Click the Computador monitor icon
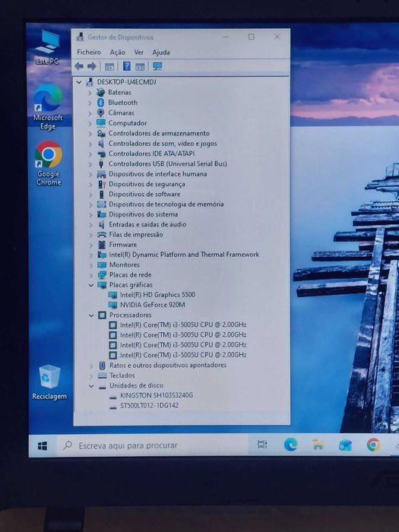This screenshot has width=399, height=532. pyautogui.click(x=101, y=123)
